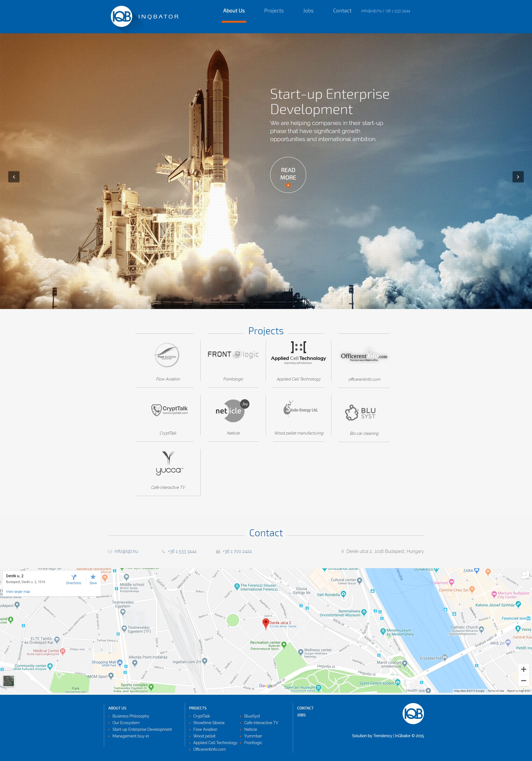
Task: Click the red Derék utca 2 map marker
Action: (x=265, y=624)
